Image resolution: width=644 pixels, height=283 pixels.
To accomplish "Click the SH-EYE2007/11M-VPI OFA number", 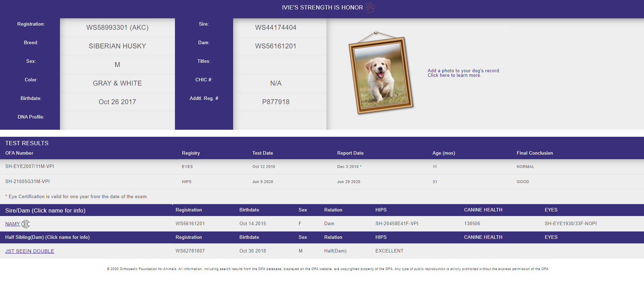I will (x=29, y=167).
